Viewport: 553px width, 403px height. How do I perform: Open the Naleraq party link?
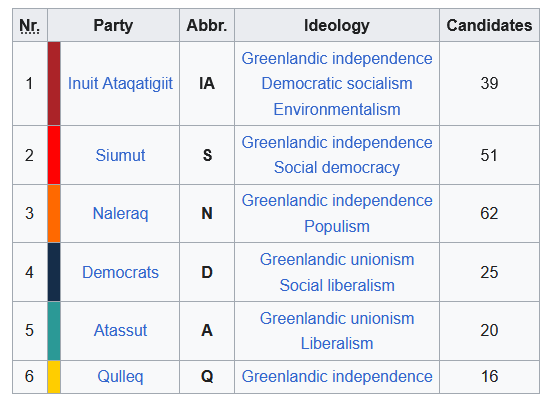120,213
